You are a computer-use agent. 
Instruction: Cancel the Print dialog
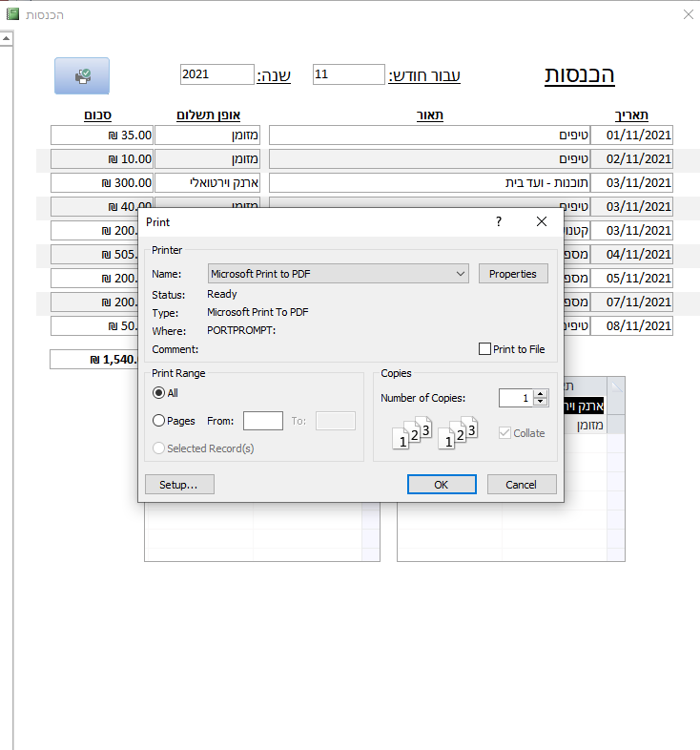click(522, 485)
